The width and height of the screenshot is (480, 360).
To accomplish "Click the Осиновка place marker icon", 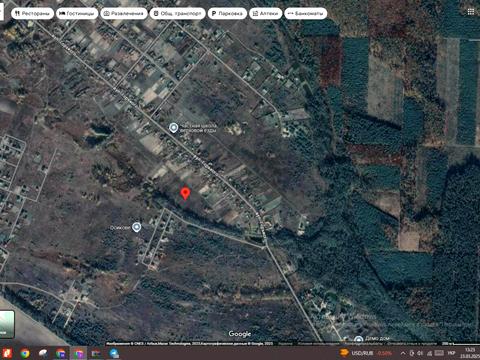I will click(x=136, y=227).
